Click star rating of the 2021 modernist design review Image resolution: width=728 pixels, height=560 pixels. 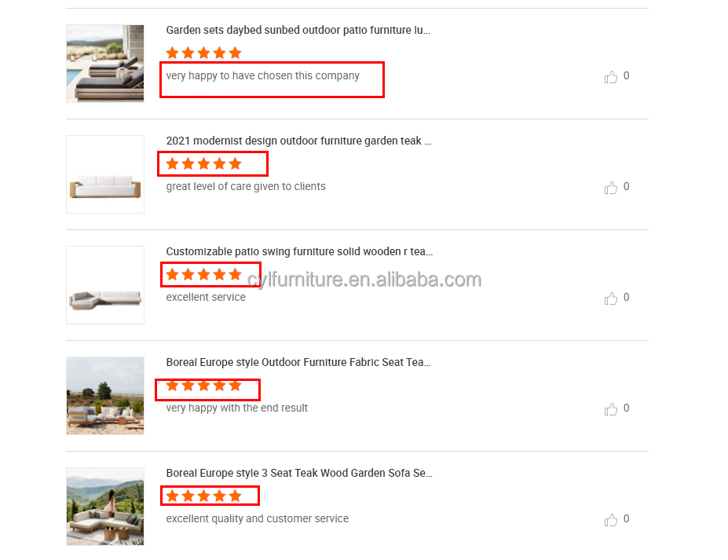pos(204,164)
